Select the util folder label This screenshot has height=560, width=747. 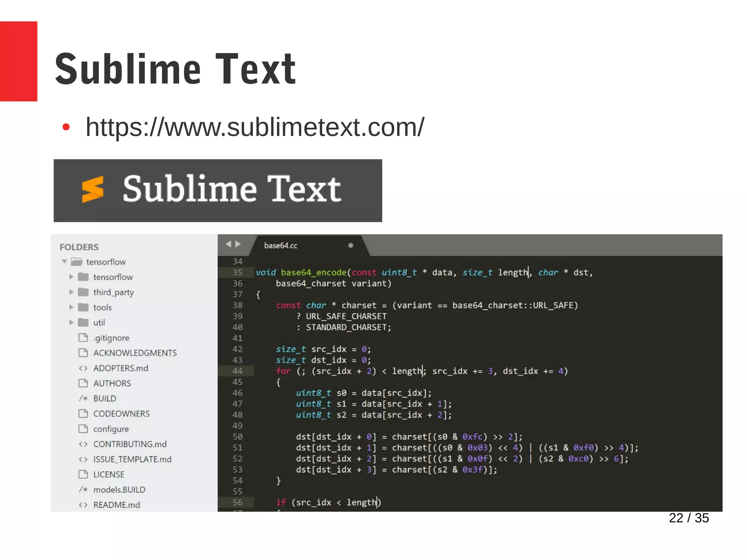tap(99, 323)
